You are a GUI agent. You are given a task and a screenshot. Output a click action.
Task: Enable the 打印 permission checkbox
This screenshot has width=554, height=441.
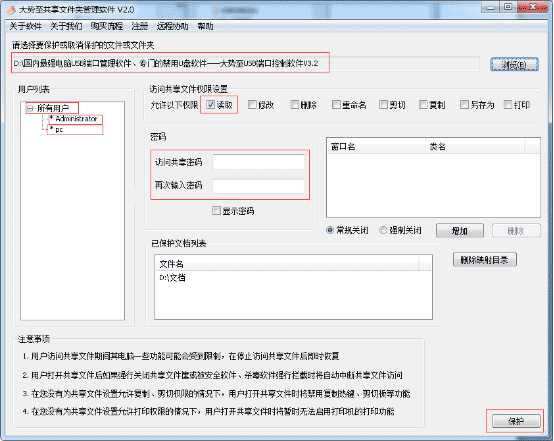[x=508, y=105]
